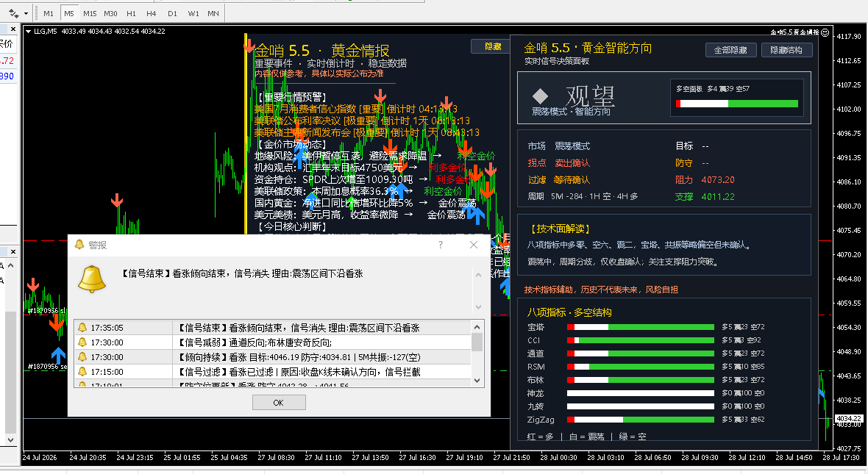Viewport: 868px width, 474px height.
Task: Switch chart to H4 timeframe
Action: (151, 13)
